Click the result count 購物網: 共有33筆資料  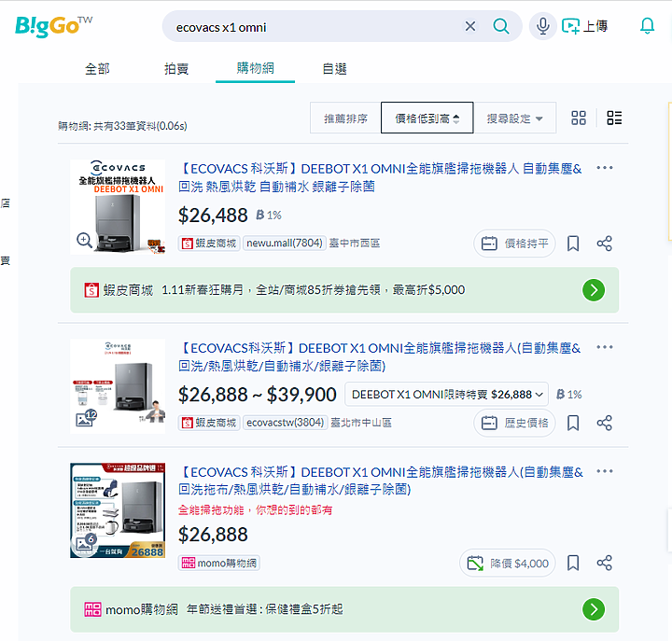pos(122,126)
